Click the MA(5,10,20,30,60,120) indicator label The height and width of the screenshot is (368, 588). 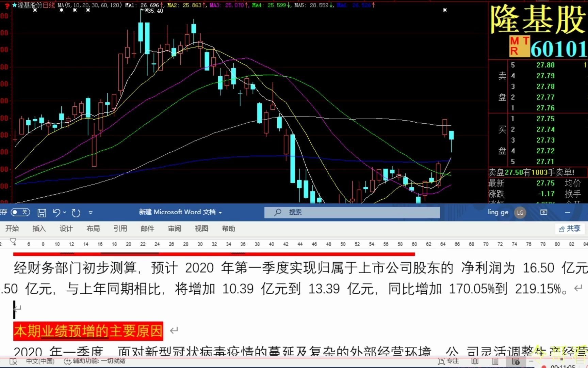tap(90, 5)
